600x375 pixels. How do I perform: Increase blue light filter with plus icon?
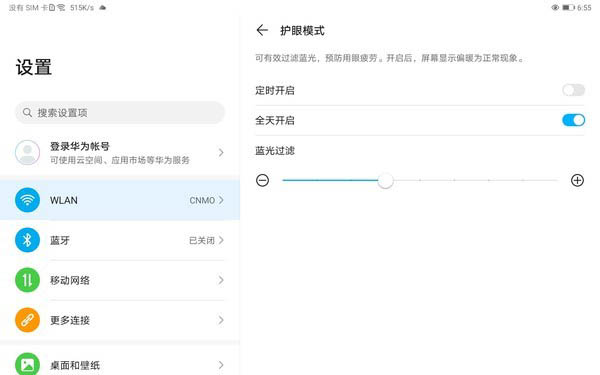coord(577,180)
